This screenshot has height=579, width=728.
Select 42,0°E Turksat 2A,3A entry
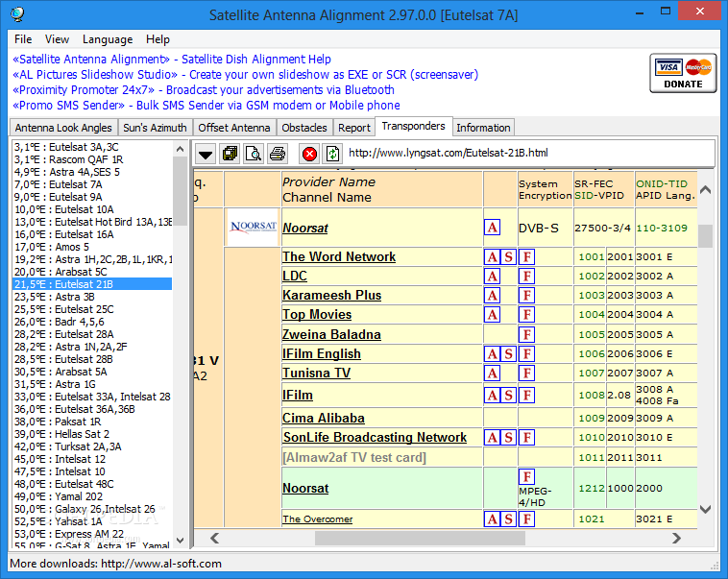pyautogui.click(x=92, y=447)
